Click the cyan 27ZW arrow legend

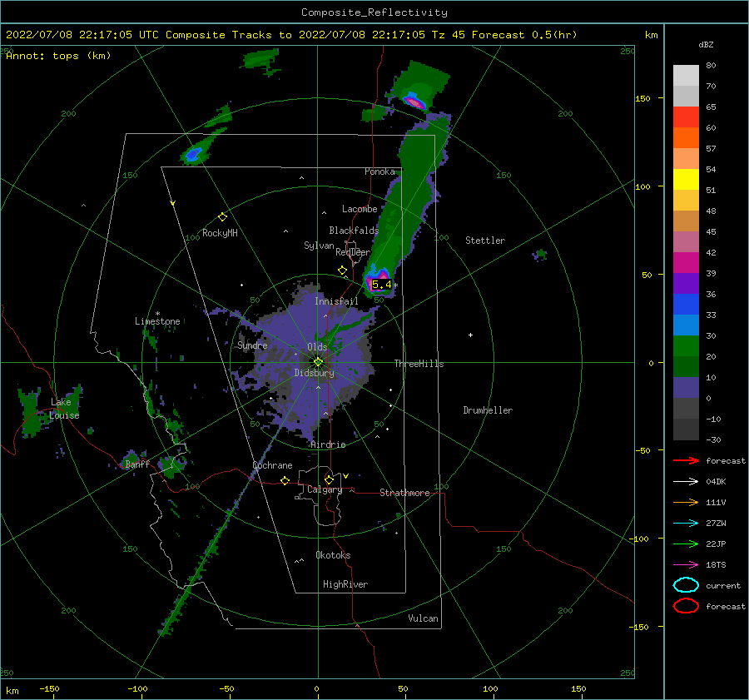click(686, 524)
